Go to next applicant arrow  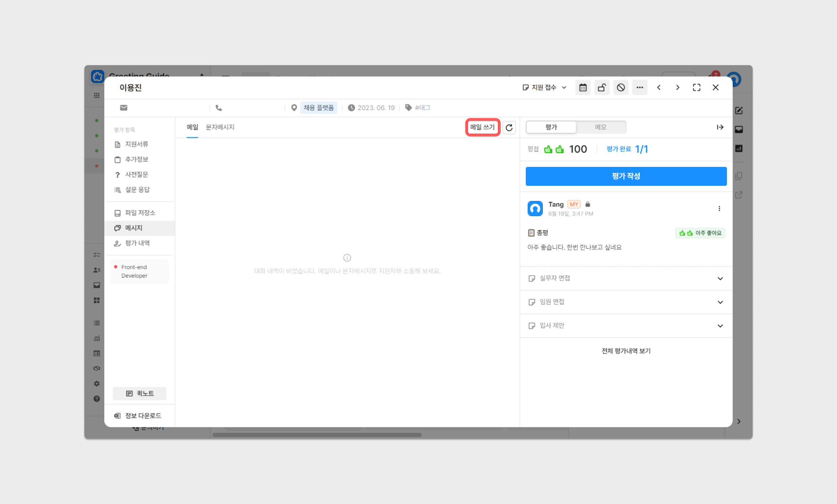click(x=678, y=88)
